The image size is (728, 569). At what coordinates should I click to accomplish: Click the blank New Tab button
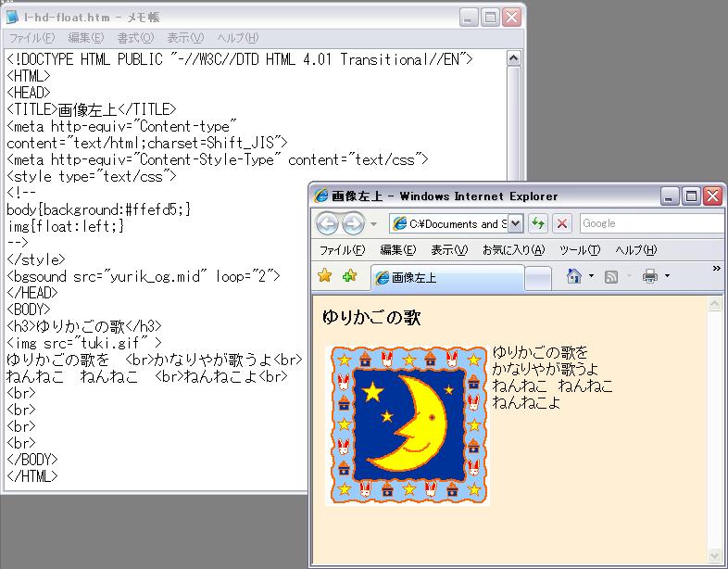(538, 278)
